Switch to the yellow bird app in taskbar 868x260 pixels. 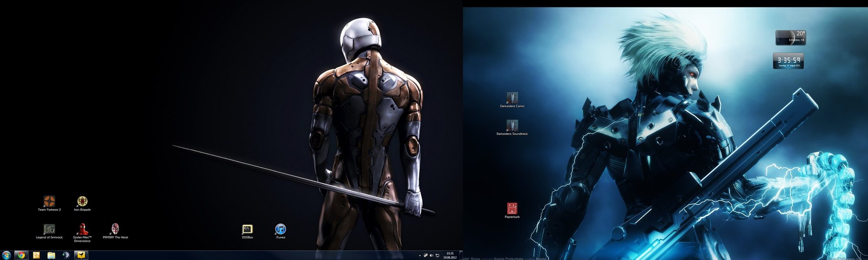pyautogui.click(x=81, y=255)
